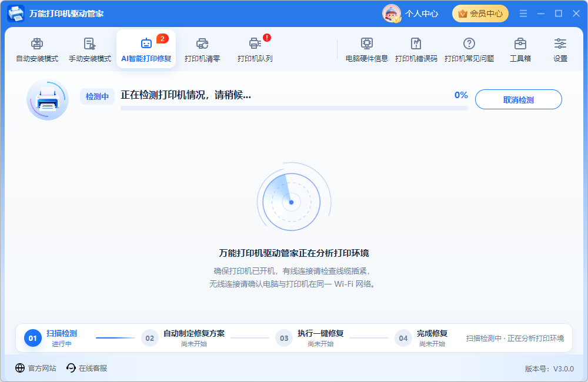Open 个人中心 user avatar
The image size is (588, 382).
click(x=392, y=14)
